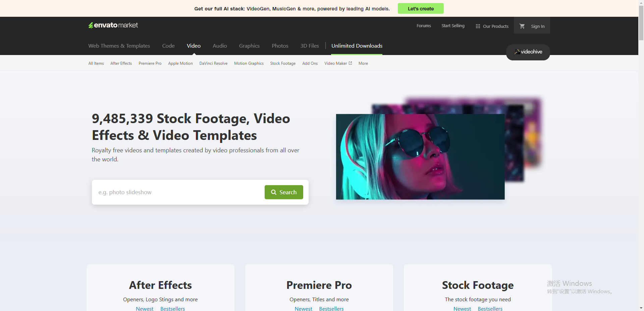Click Start Selling link

tap(453, 26)
